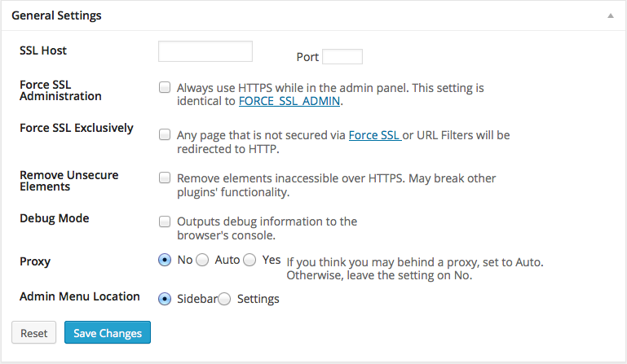
Task: Choose Settings for Admin Menu Location
Action: click(x=224, y=299)
